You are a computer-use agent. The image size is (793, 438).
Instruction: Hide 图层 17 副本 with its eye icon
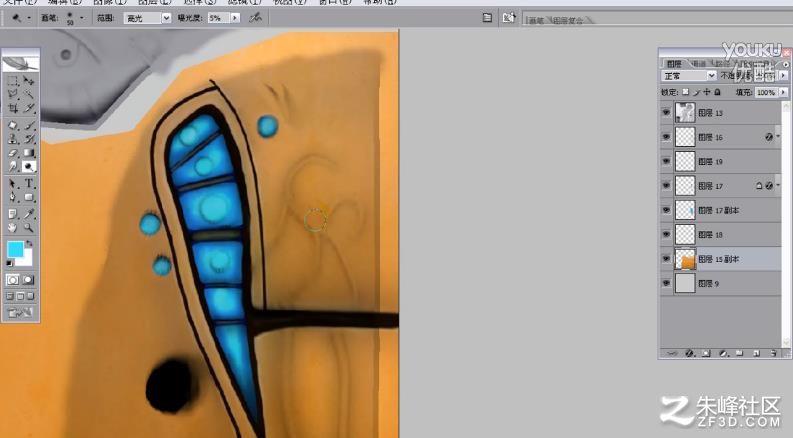coord(666,210)
